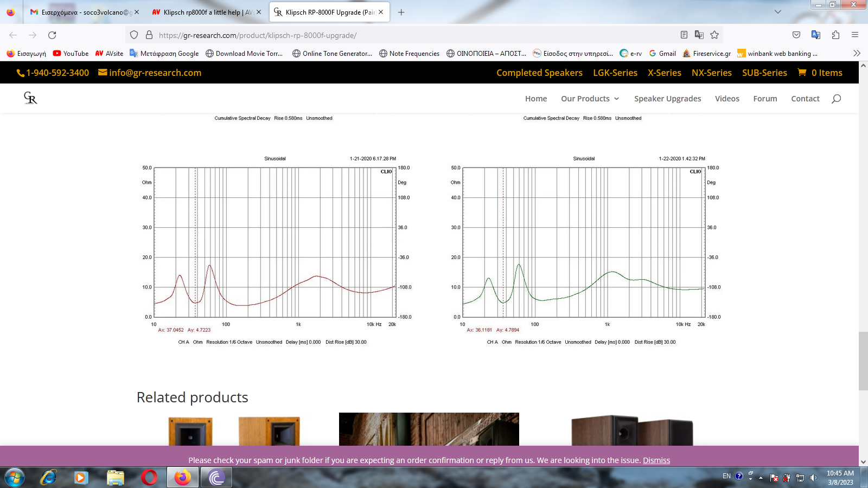Open the shopping cart with 0 Items
Image resolution: width=868 pixels, height=488 pixels.
click(820, 73)
